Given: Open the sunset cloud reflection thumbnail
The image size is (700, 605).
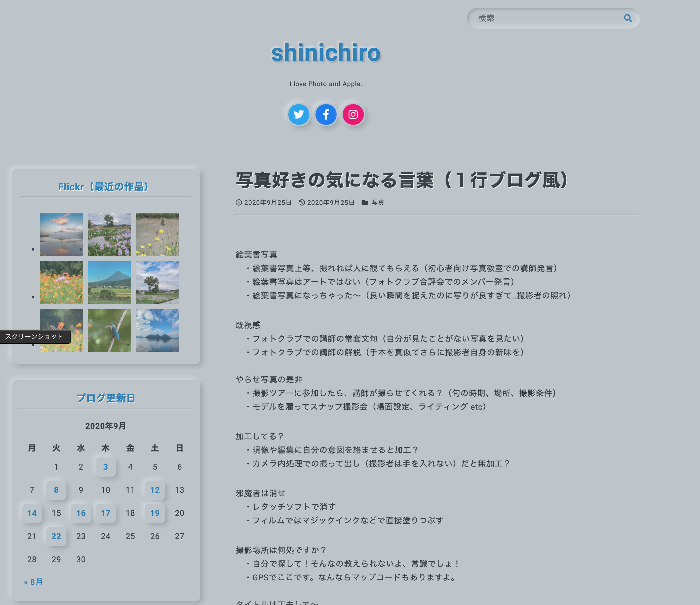Looking at the screenshot, I should pos(61,234).
